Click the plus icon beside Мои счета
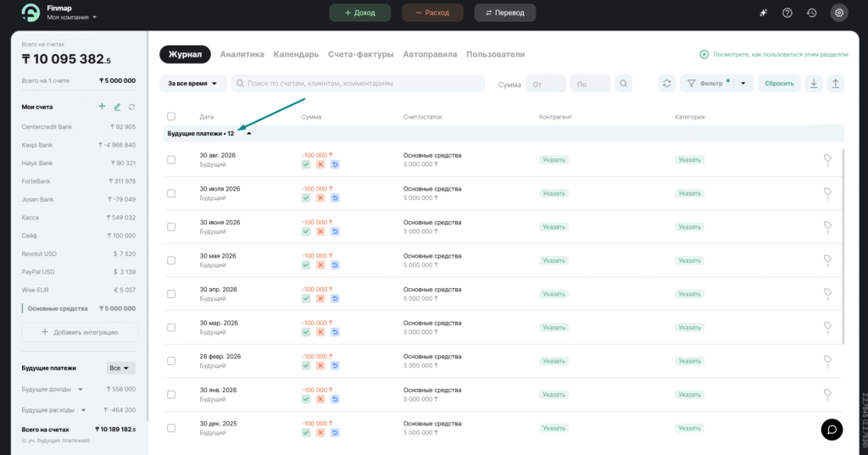Image resolution: width=868 pixels, height=455 pixels. click(102, 107)
